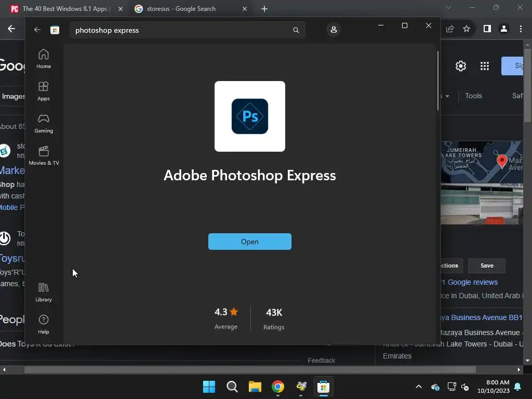The image size is (532, 399).
Task: Click the scroll left arrow of horizontal scrollbar
Action: (x=4, y=369)
